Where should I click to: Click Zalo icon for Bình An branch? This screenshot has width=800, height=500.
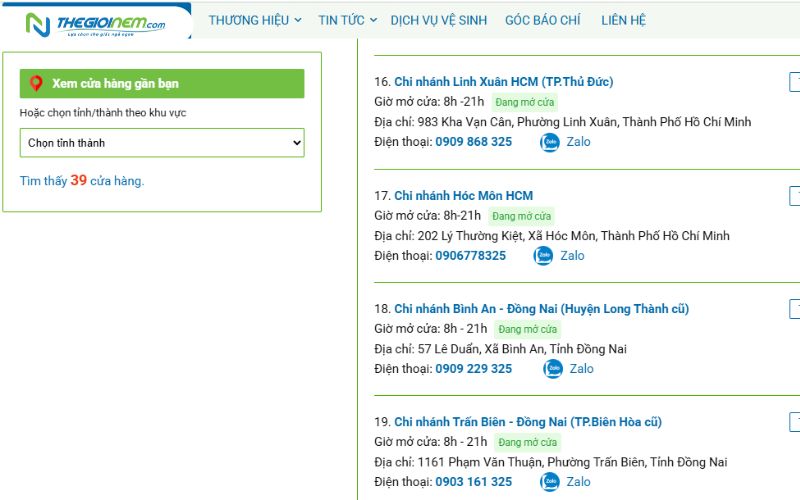point(553,368)
